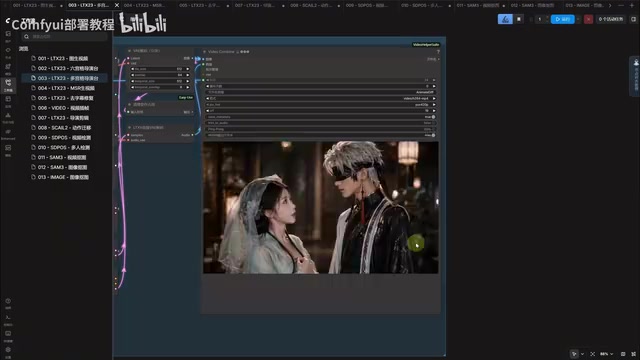Collapse the Video Combine node via its dot
This screenshot has width=640, height=360.
[204, 52]
